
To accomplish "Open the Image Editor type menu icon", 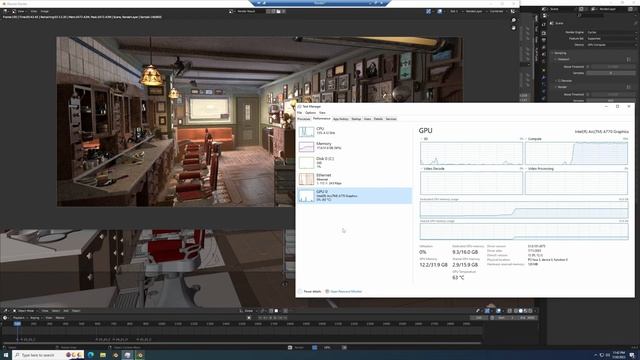I will pos(5,11).
